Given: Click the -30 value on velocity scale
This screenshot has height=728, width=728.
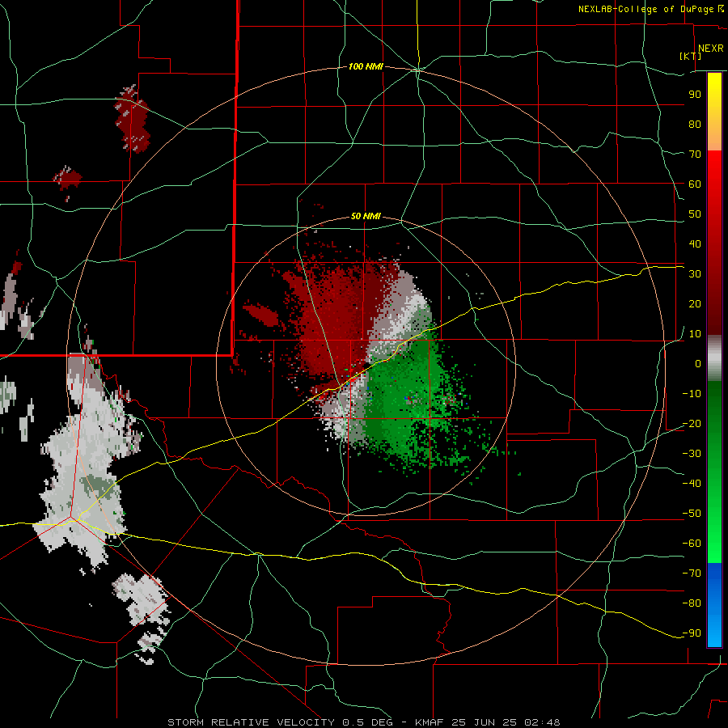Looking at the screenshot, I should point(692,454).
